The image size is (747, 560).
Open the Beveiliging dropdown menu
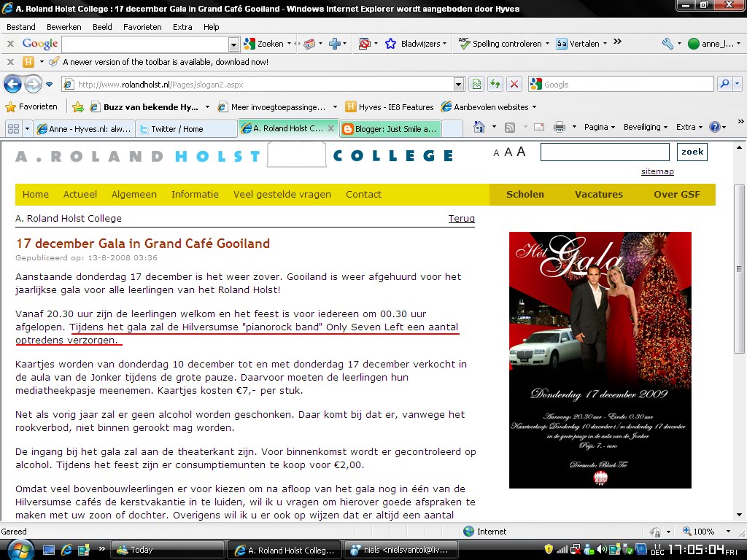646,127
